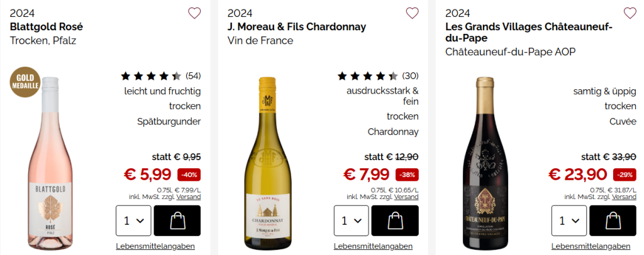This screenshot has height=255, width=644.
Task: Heart the Châteauneuf-du-Pape wine
Action: point(630,13)
